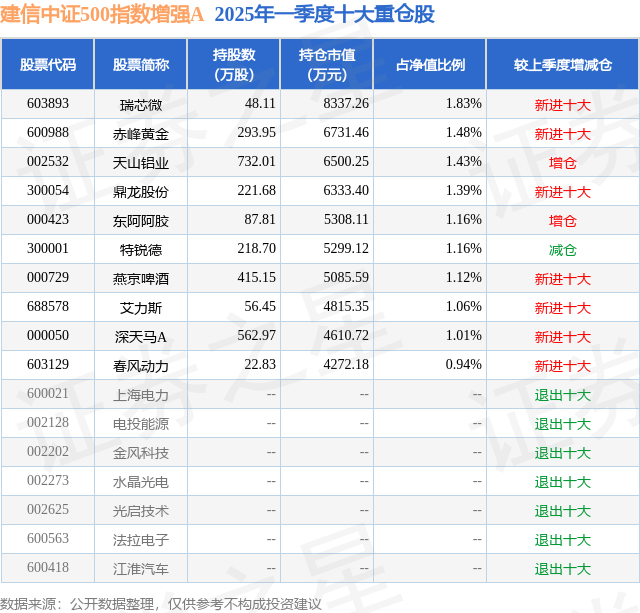This screenshot has height=613, width=640.
Task: Click the fund title 建信中证500指数增强A
Action: pyautogui.click(x=102, y=14)
